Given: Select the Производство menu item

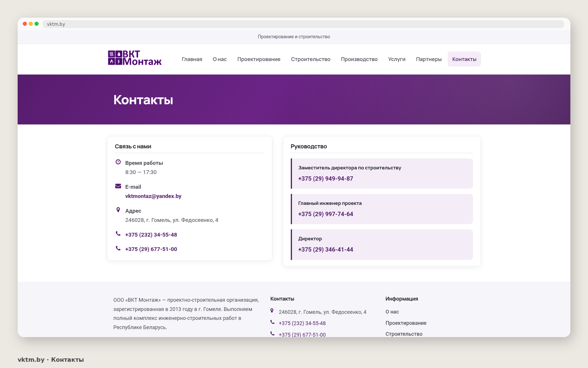Looking at the screenshot, I should coord(359,59).
